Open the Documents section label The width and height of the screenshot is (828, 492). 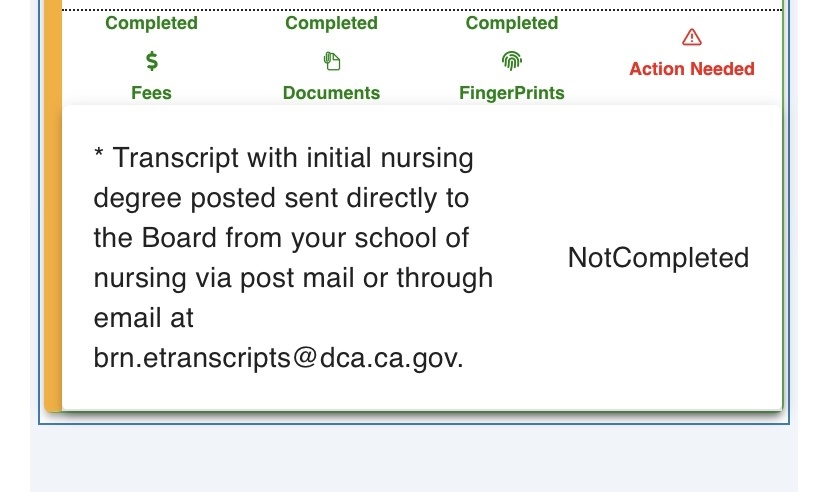tap(332, 93)
